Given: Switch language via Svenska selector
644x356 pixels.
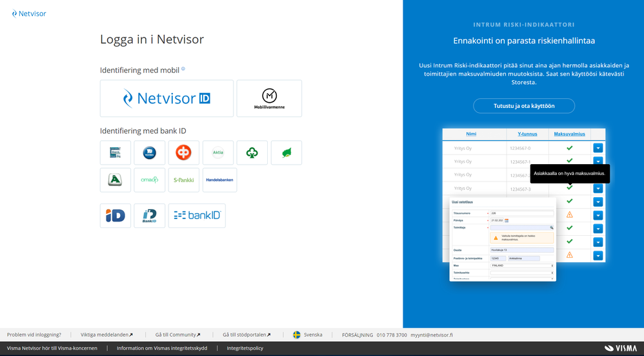Looking at the screenshot, I should pyautogui.click(x=313, y=335).
